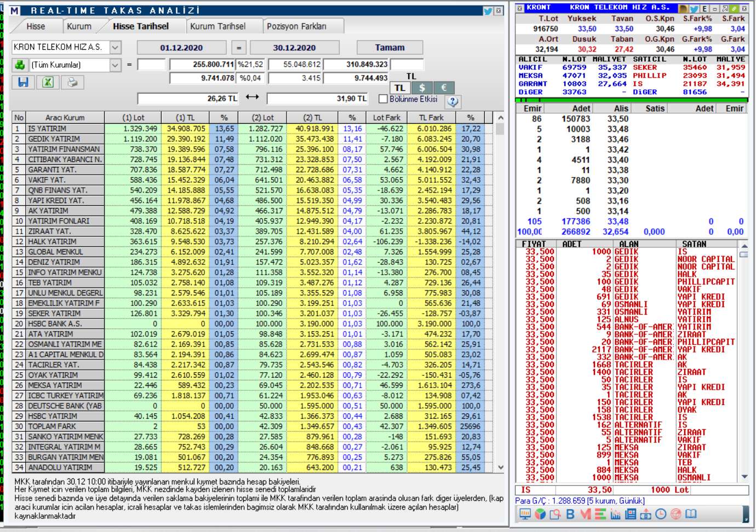
Task: Enable the Bölünme Etkisi checkbox
Action: coord(383,99)
